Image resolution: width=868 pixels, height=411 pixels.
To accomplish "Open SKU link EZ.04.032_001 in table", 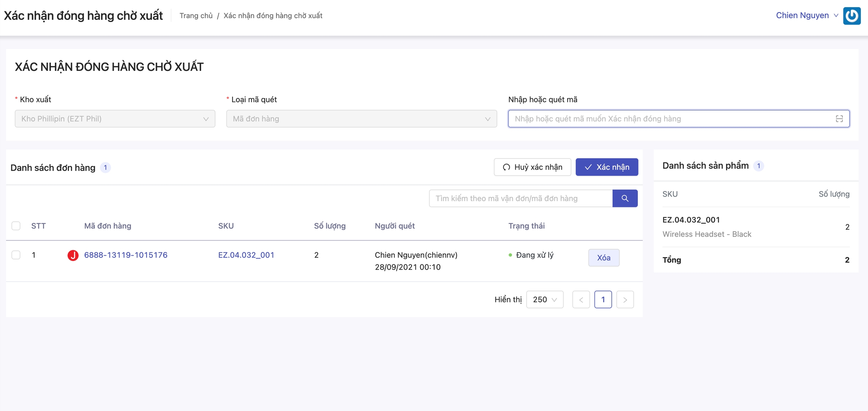I will click(x=246, y=255).
